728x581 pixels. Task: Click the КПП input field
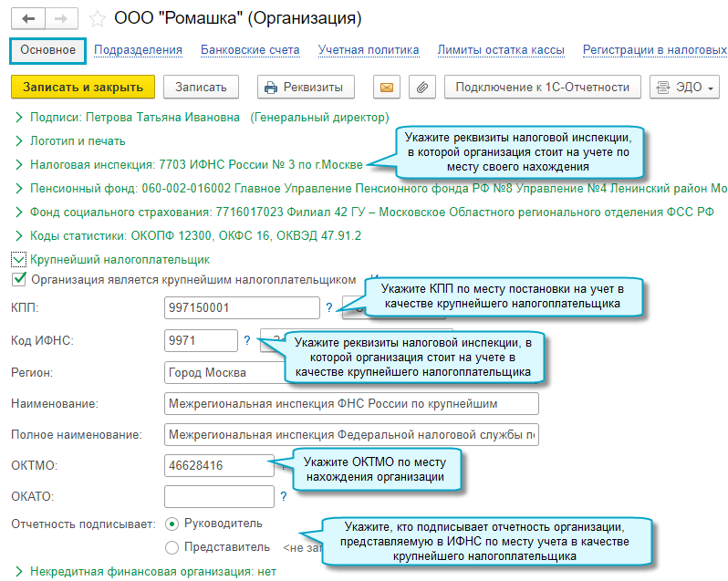pos(242,307)
